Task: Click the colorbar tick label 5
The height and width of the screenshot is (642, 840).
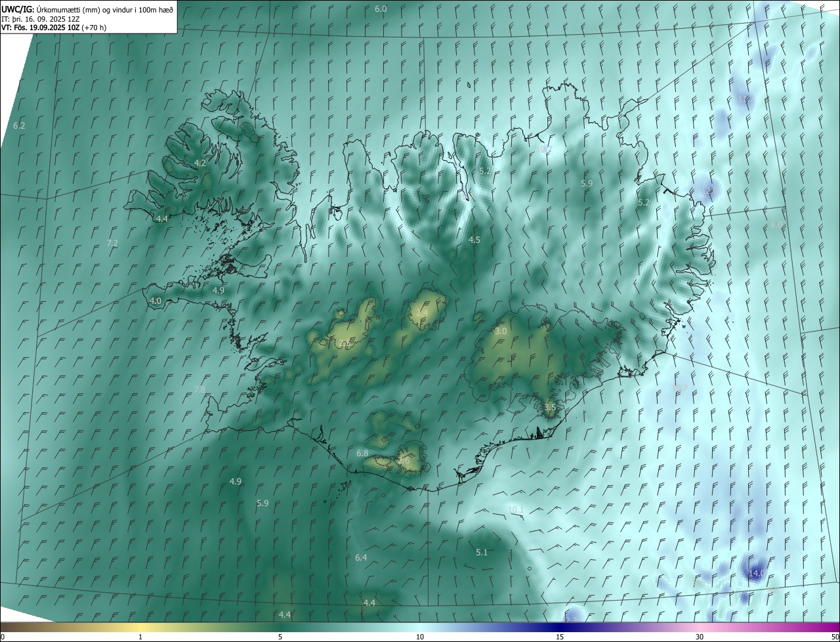Action: tap(280, 637)
